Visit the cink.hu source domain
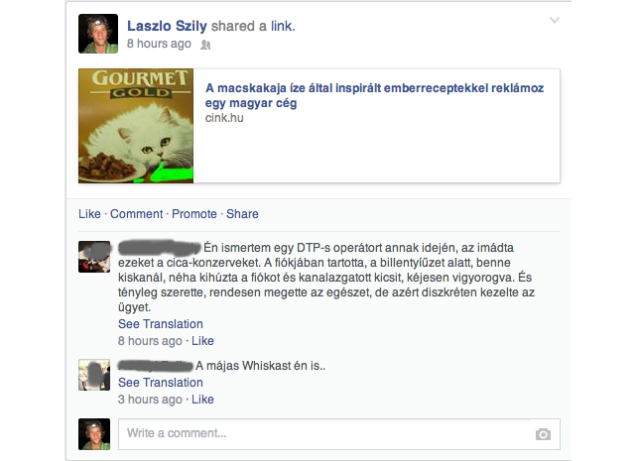Screen dimensions: 636x461 click(x=224, y=118)
